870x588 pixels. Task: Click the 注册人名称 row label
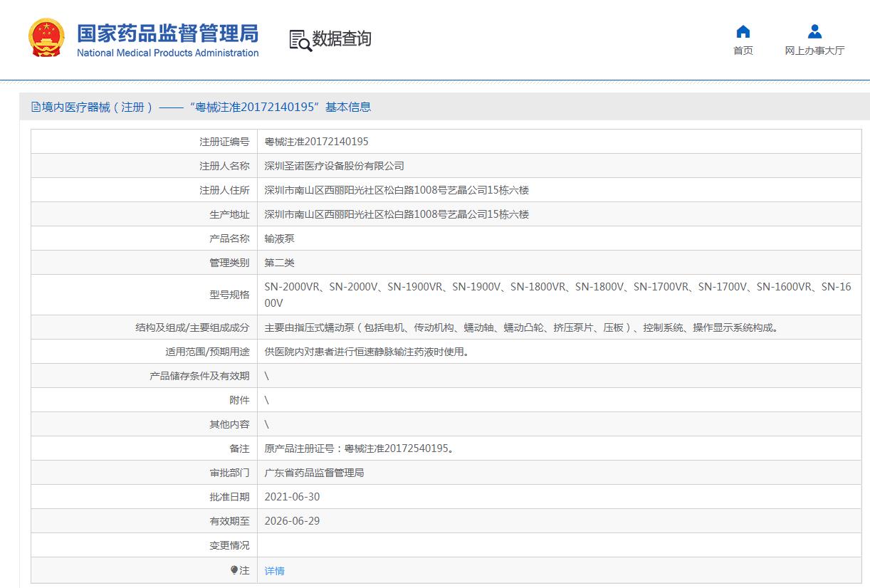point(224,166)
